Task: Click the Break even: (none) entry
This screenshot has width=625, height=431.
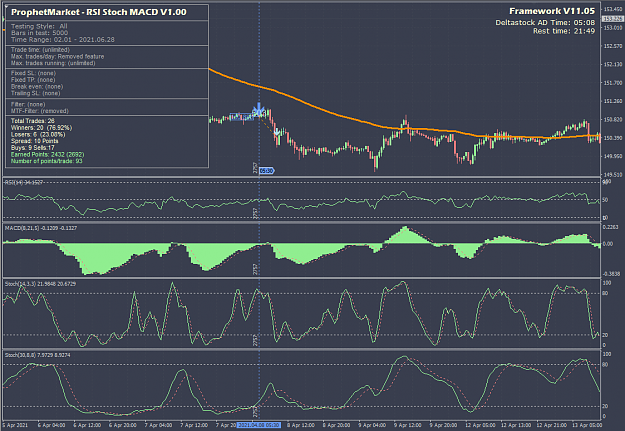Action: (x=37, y=87)
